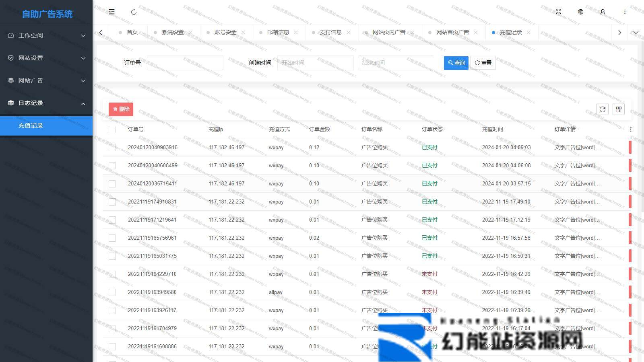This screenshot has height=362, width=644.
Task: Open the language globe icon
Action: (x=580, y=12)
